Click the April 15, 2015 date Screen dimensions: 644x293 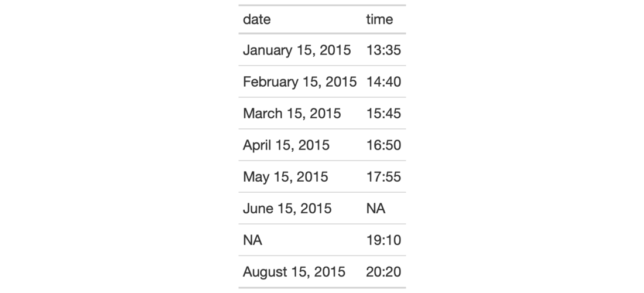coord(286,145)
